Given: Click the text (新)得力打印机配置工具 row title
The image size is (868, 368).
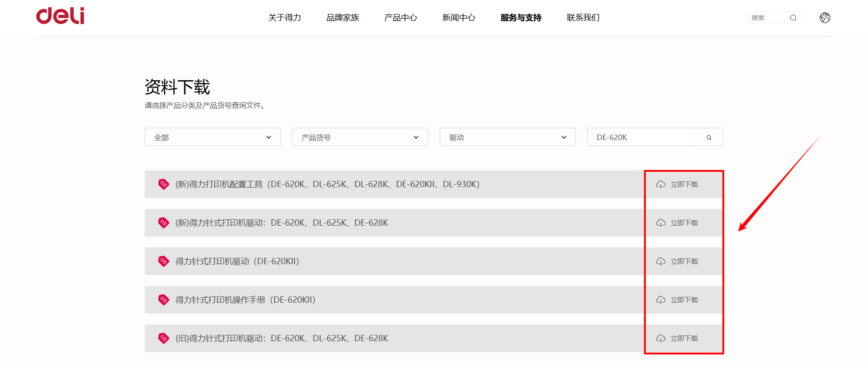Looking at the screenshot, I should pyautogui.click(x=327, y=184).
